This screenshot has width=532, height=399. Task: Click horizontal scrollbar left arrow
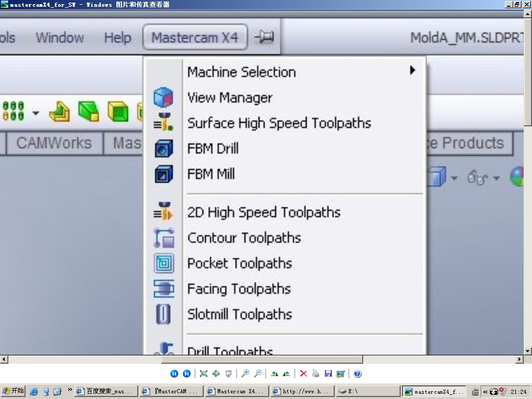pos(4,359)
